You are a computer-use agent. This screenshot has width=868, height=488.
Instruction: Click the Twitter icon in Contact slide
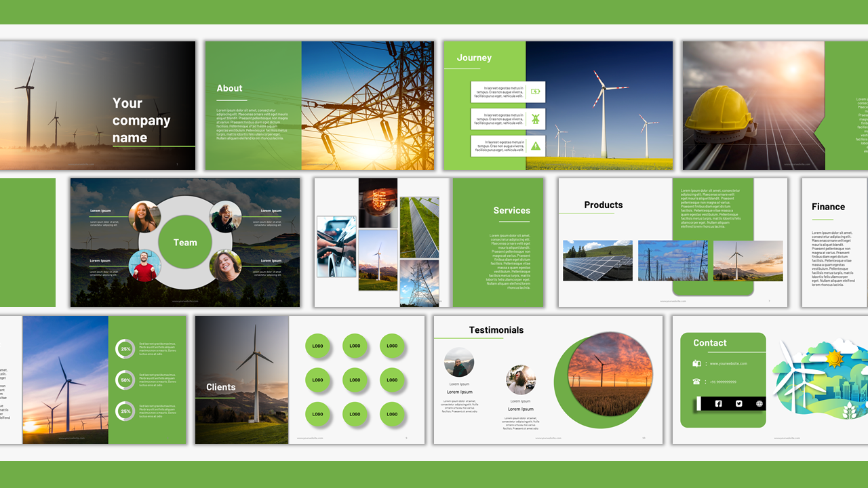pyautogui.click(x=739, y=404)
